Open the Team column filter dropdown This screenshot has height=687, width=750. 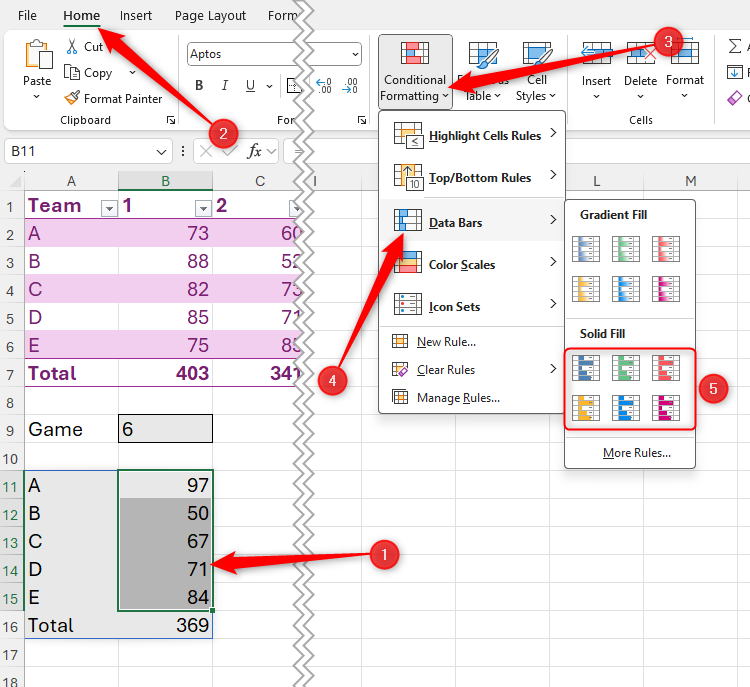coord(109,208)
